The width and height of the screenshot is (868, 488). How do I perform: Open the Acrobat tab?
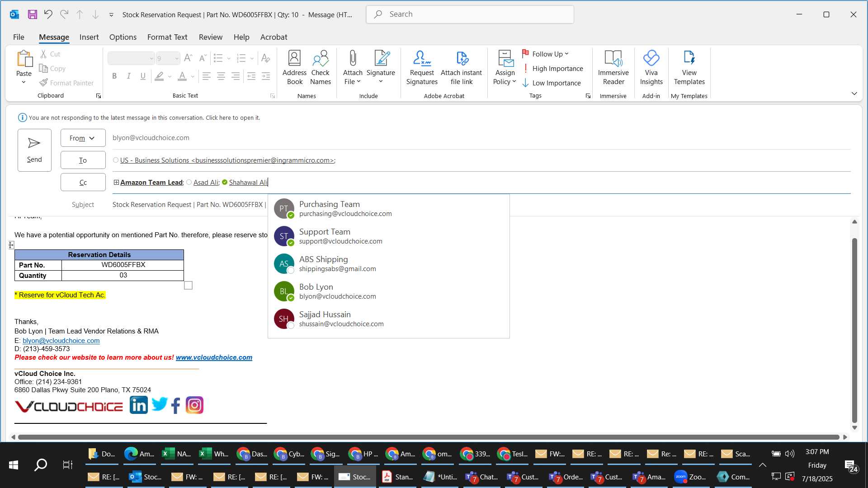[x=274, y=37]
